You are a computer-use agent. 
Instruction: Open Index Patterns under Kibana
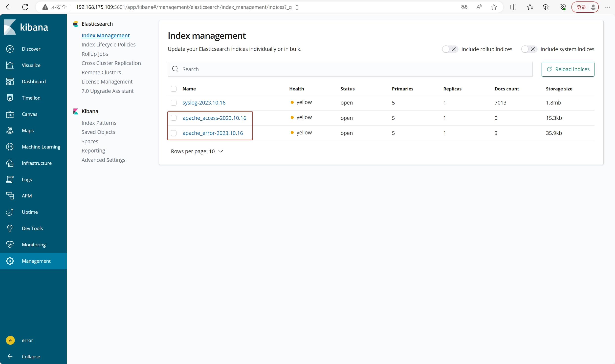(x=99, y=123)
